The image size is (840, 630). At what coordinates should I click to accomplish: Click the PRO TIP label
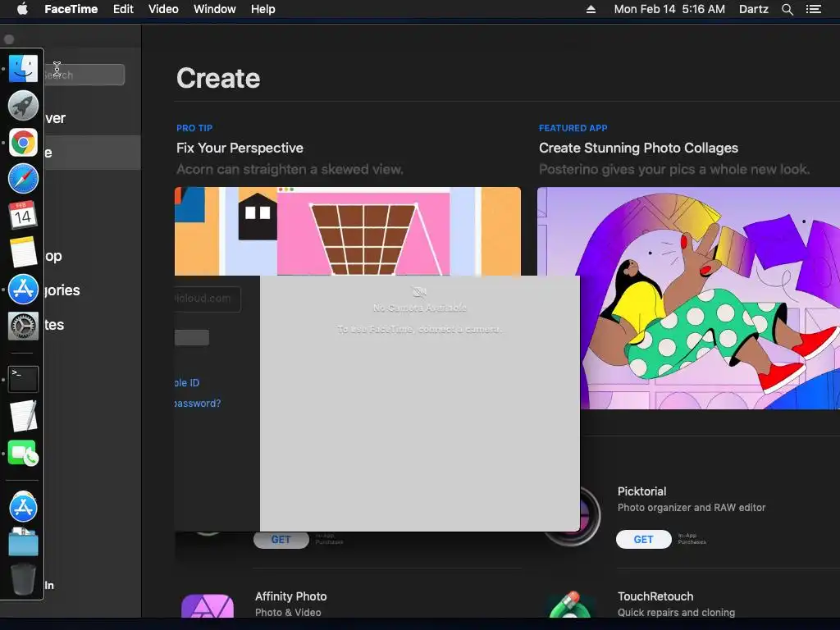click(194, 128)
